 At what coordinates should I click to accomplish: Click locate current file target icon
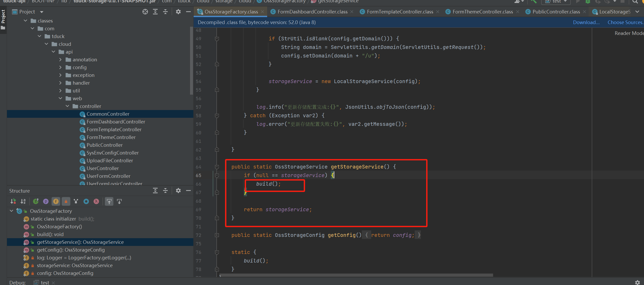(145, 12)
